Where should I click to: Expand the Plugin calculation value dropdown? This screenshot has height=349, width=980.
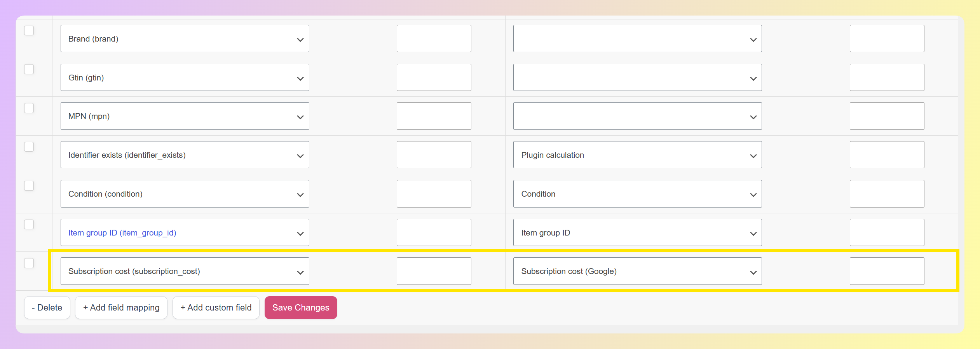(637, 155)
